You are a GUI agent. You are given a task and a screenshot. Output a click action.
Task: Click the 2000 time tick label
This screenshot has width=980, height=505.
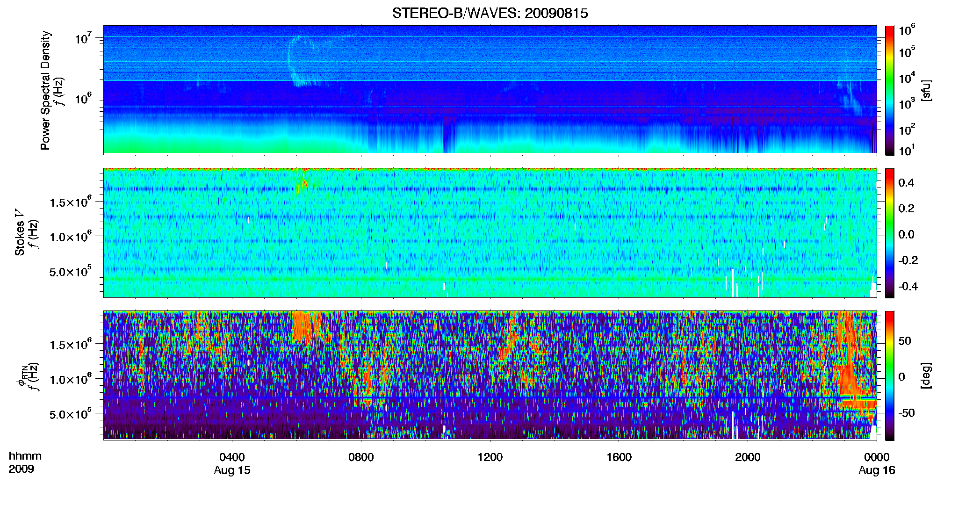click(x=748, y=457)
